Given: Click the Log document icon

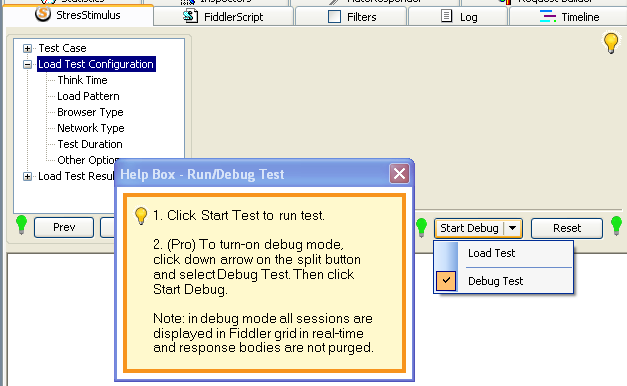Looking at the screenshot, I should 446,16.
